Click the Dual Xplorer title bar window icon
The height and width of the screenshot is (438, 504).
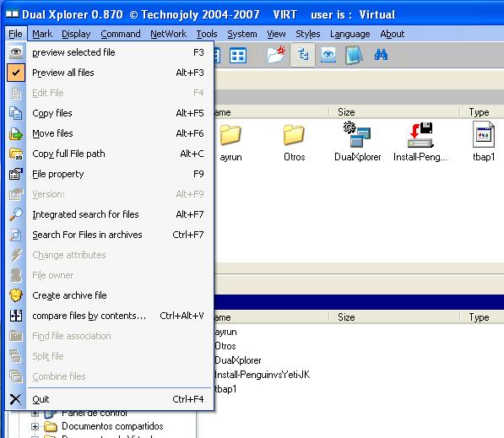12,14
